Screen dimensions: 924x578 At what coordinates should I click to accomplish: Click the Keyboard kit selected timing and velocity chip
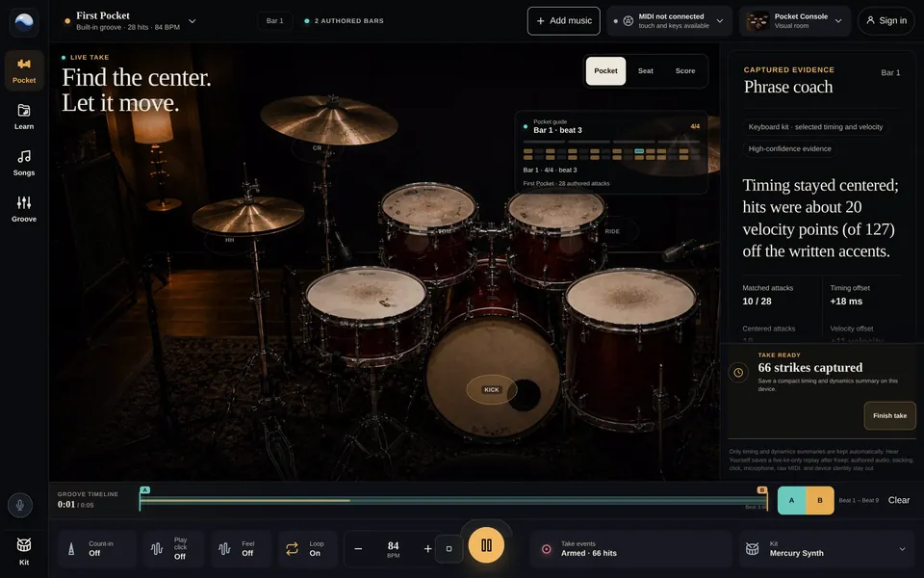click(815, 127)
